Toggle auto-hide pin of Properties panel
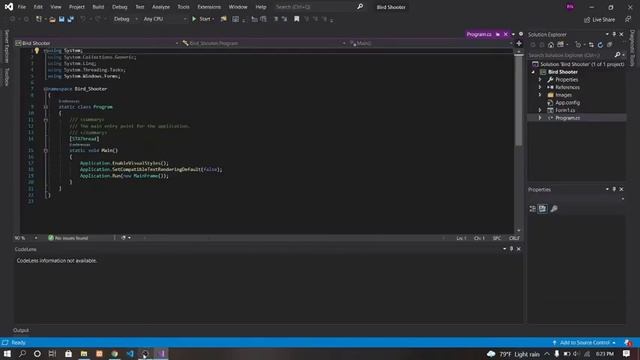Screen dimensions: 640x360 pos(614,189)
